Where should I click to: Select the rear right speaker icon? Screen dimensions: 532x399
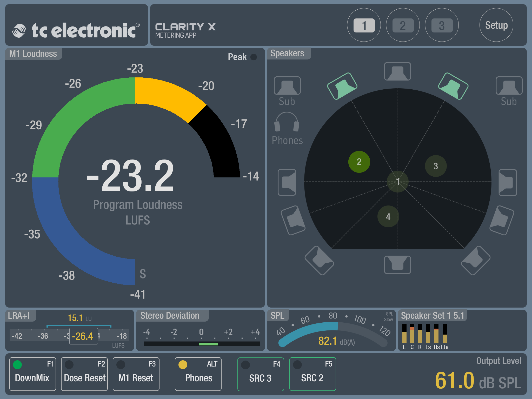[476, 261]
